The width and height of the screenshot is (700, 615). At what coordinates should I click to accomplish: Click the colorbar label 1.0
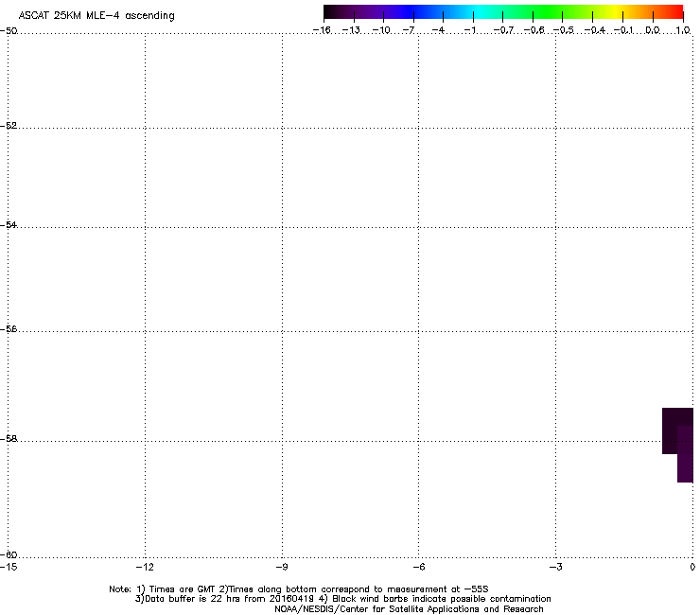tap(683, 30)
